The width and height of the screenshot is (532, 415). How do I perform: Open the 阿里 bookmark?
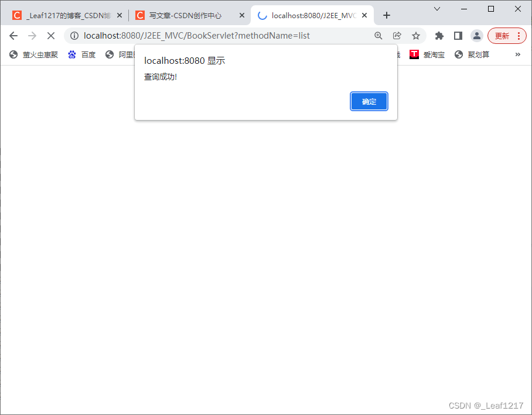click(x=120, y=54)
